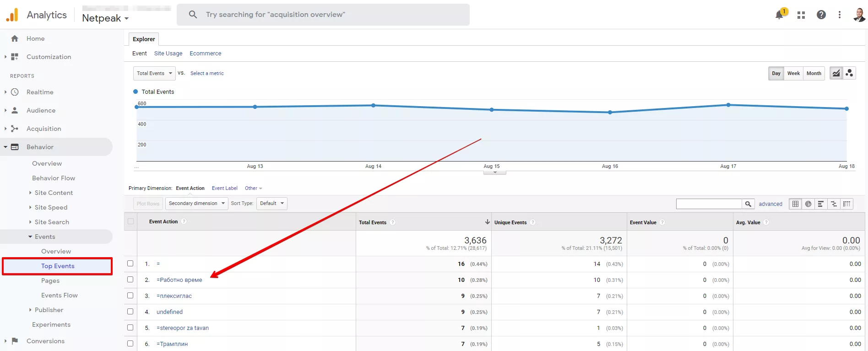Open the Sort Type Default dropdown
Screen dimensions: 868x351
(x=272, y=203)
